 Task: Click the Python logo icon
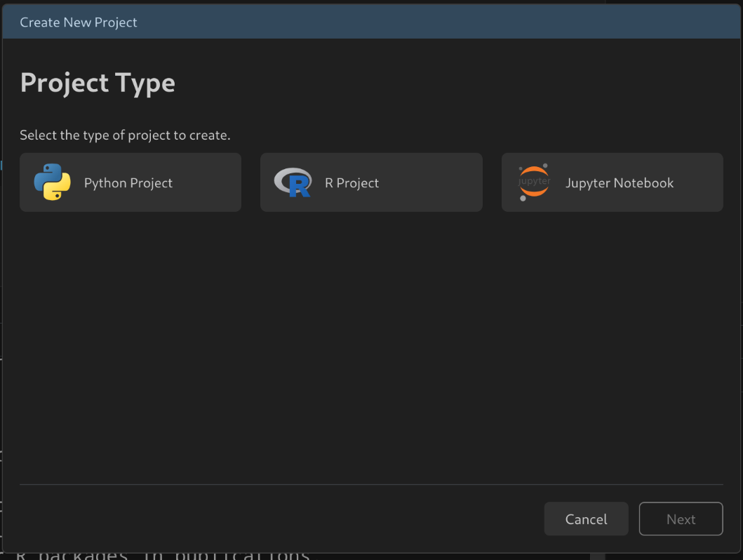[53, 182]
